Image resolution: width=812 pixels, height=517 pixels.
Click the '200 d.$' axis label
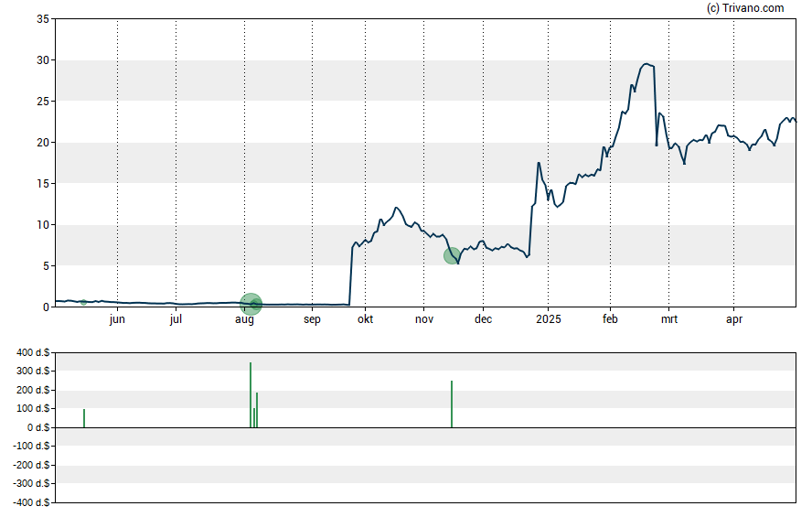[x=33, y=390]
